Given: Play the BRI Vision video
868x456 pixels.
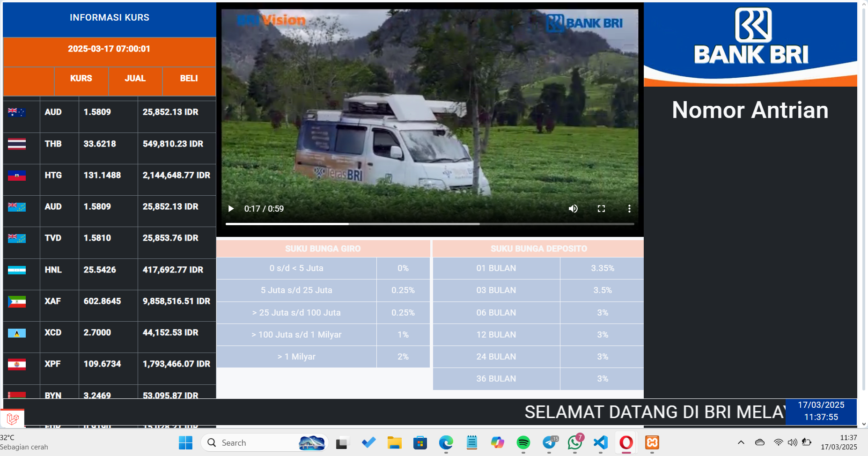Looking at the screenshot, I should [231, 209].
